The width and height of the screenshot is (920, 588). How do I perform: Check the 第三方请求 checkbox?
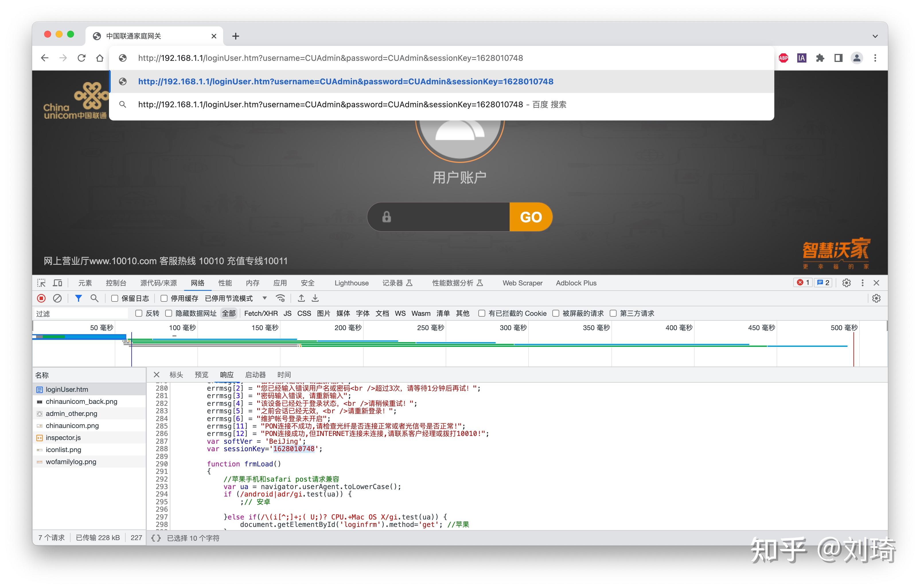coord(613,313)
